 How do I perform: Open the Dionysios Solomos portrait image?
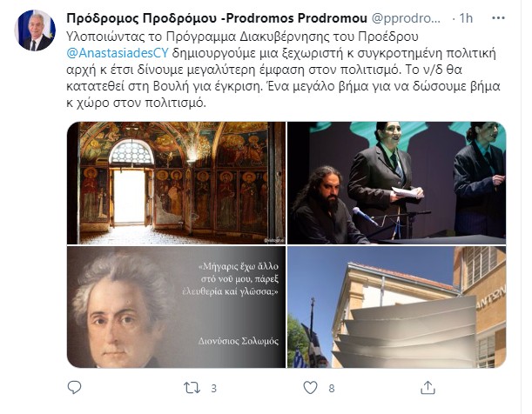176,307
